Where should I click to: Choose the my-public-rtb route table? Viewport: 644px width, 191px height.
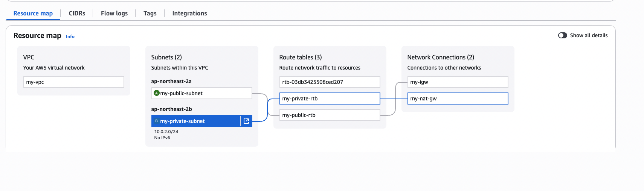(330, 115)
